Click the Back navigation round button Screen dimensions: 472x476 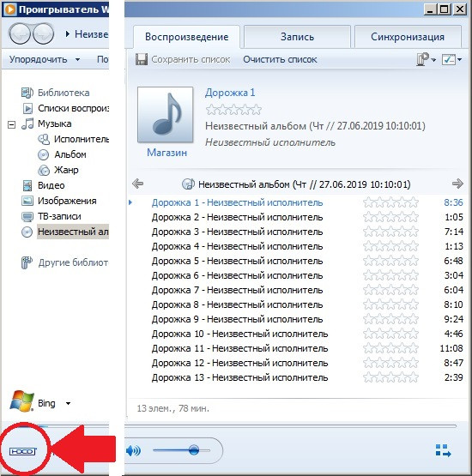(20, 34)
